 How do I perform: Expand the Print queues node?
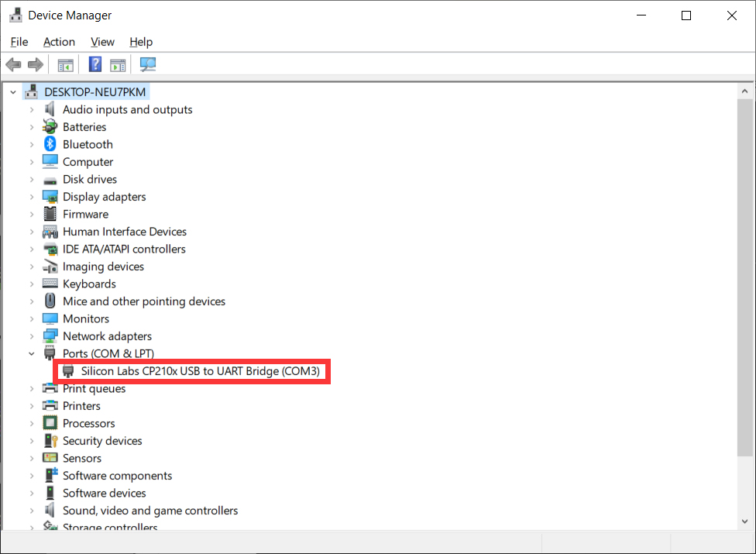31,389
